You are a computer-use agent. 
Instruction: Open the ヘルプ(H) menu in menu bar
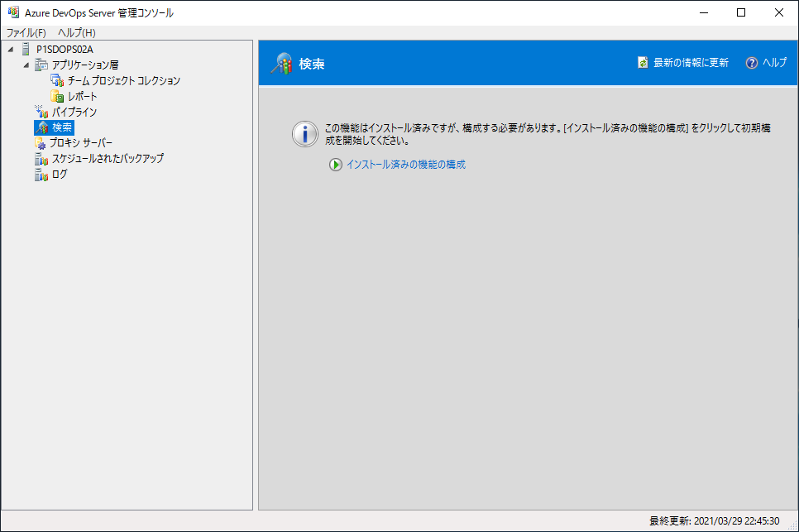pos(77,33)
